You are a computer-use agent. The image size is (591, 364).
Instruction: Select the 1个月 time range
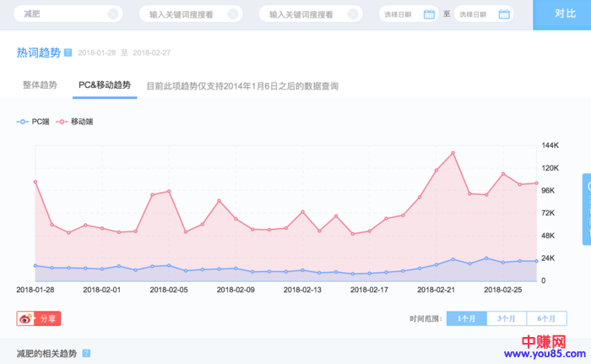point(466,318)
